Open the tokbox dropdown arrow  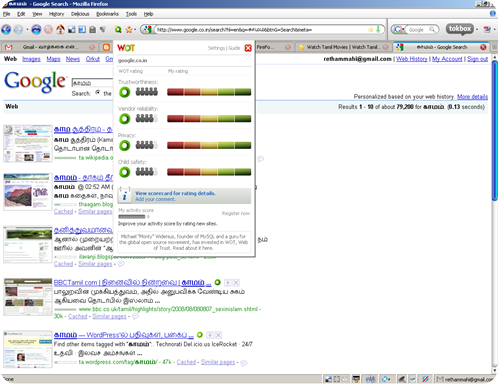tap(477, 30)
